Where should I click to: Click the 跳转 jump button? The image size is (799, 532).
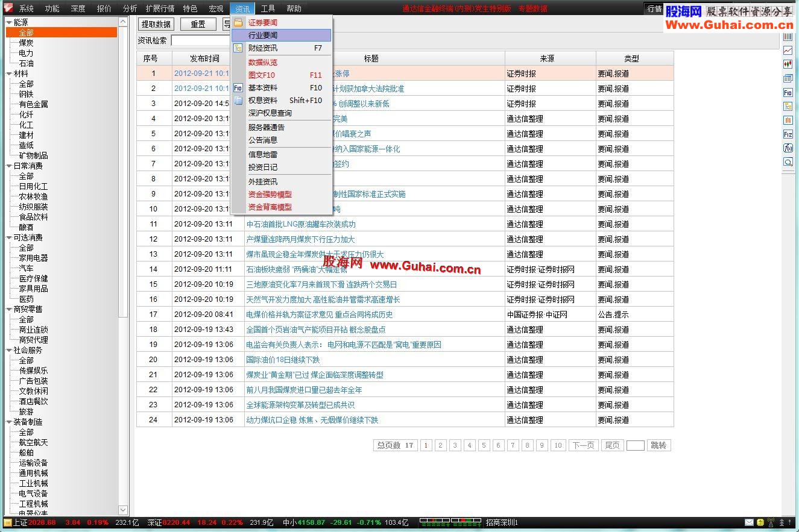[x=658, y=445]
